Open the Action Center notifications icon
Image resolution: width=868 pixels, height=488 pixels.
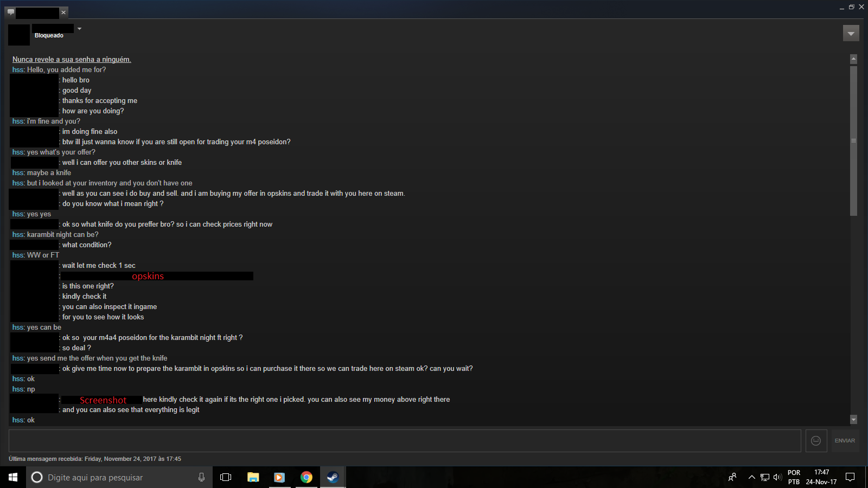(x=850, y=477)
